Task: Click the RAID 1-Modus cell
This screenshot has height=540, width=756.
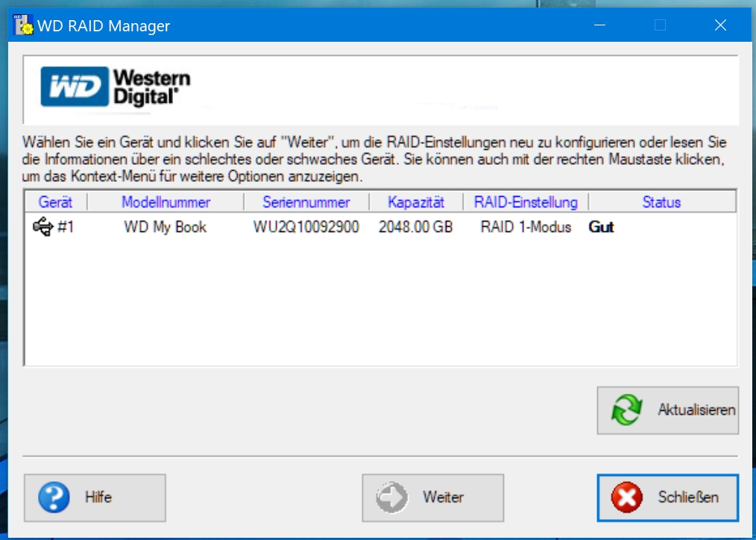Action: pyautogui.click(x=526, y=227)
